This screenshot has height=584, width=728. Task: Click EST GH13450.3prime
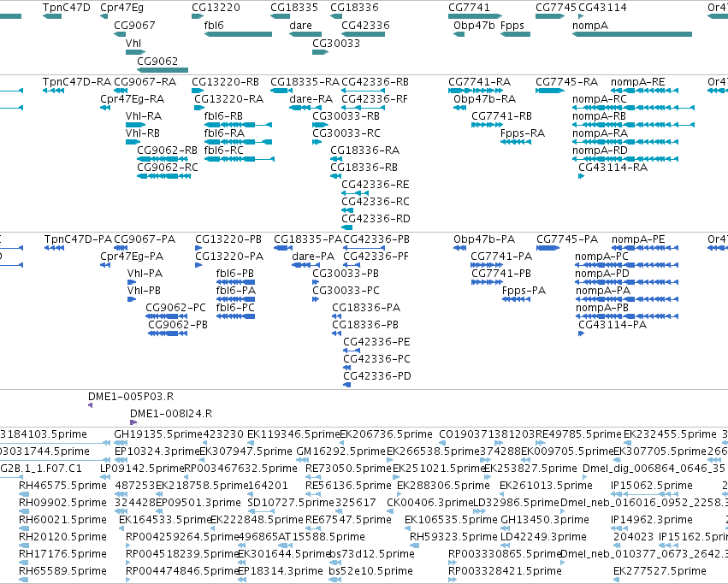click(x=545, y=520)
